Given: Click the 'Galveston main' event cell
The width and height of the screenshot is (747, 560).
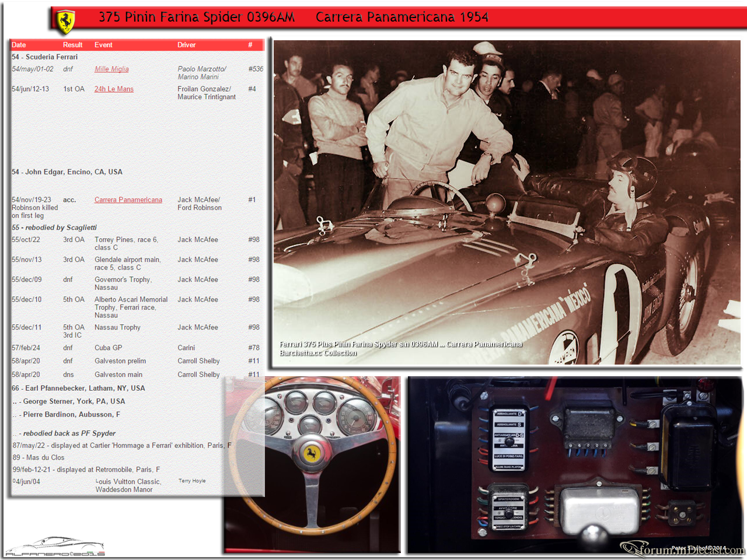Looking at the screenshot, I should pyautogui.click(x=118, y=374).
